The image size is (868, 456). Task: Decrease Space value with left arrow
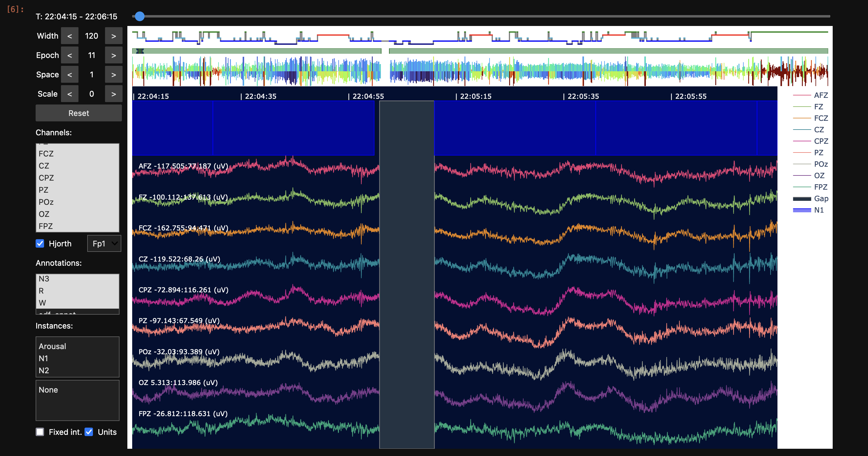coord(69,75)
